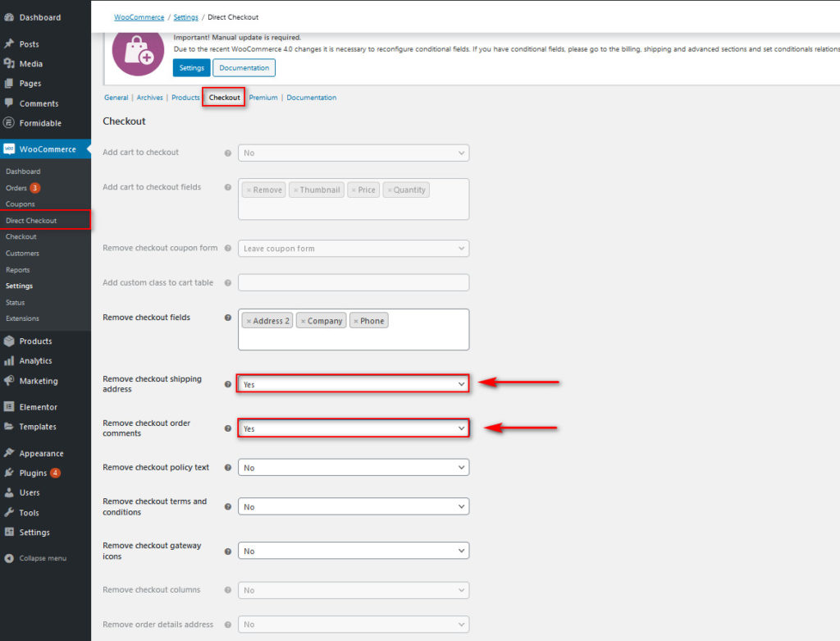Click the Tools wrench icon

point(8,512)
